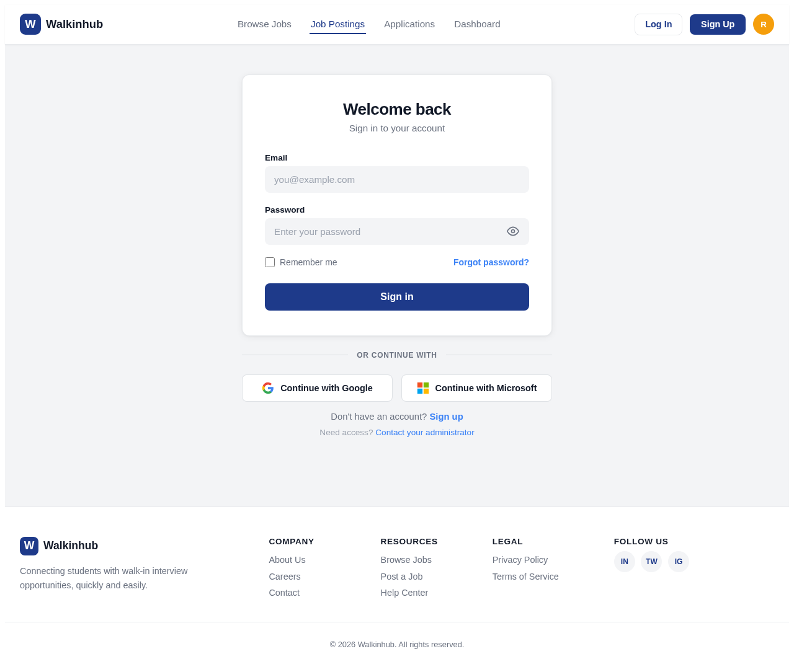794x672 pixels.
Task: Select the Job Postings nav tab
Action: point(337,24)
